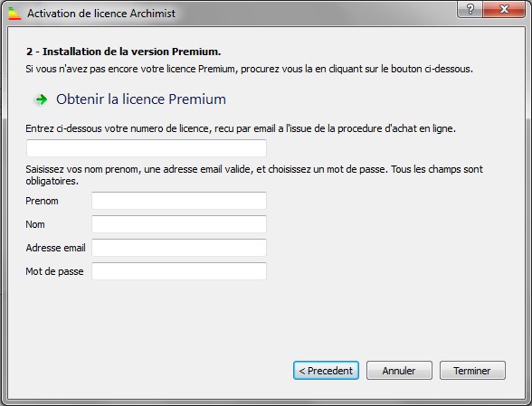Focus the license number input field
532x406 pixels.
(147, 148)
